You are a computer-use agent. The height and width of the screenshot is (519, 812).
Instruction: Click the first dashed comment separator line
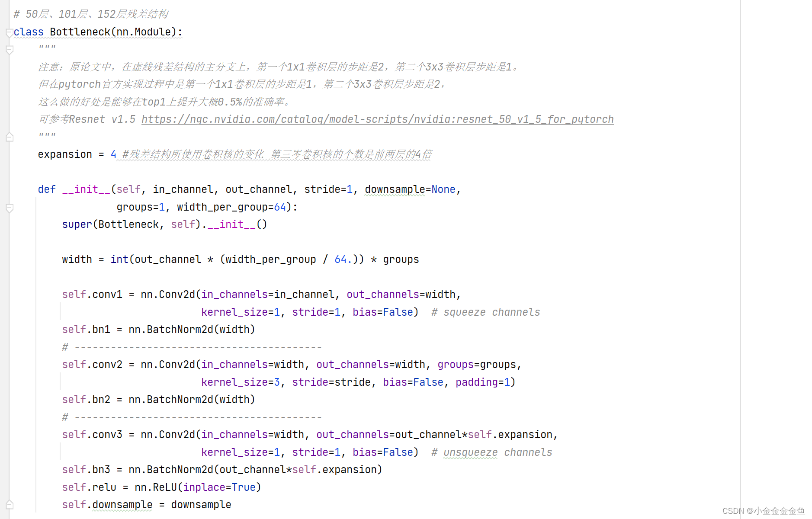pos(192,347)
